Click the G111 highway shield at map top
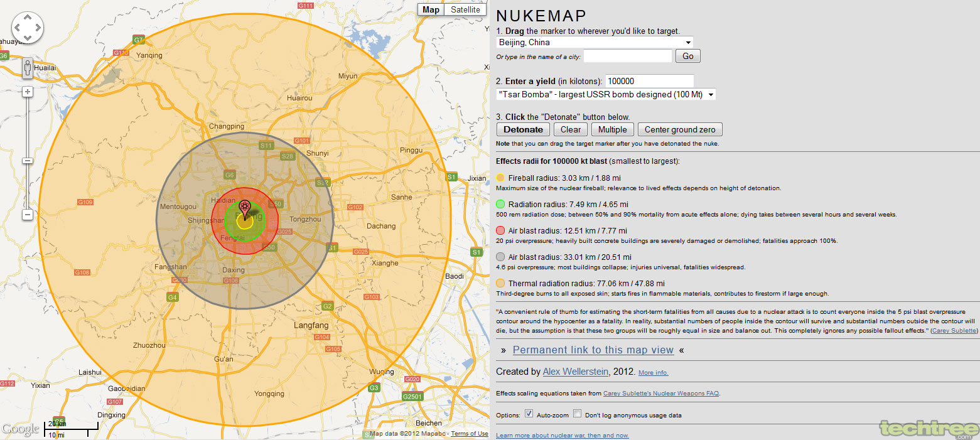This screenshot has width=980, height=440. click(306, 6)
